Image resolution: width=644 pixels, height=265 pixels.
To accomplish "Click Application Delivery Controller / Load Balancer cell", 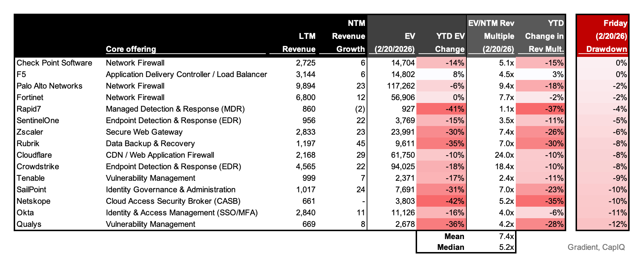I will [x=186, y=74].
